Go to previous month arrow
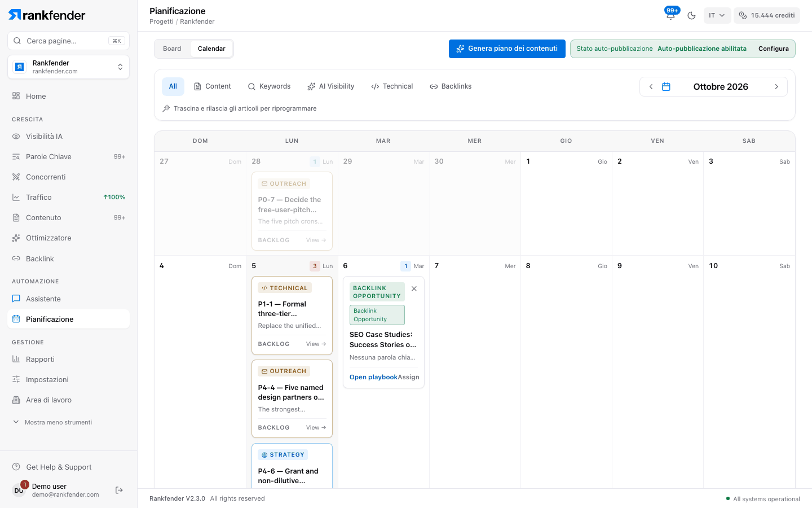The width and height of the screenshot is (812, 508). (651, 86)
